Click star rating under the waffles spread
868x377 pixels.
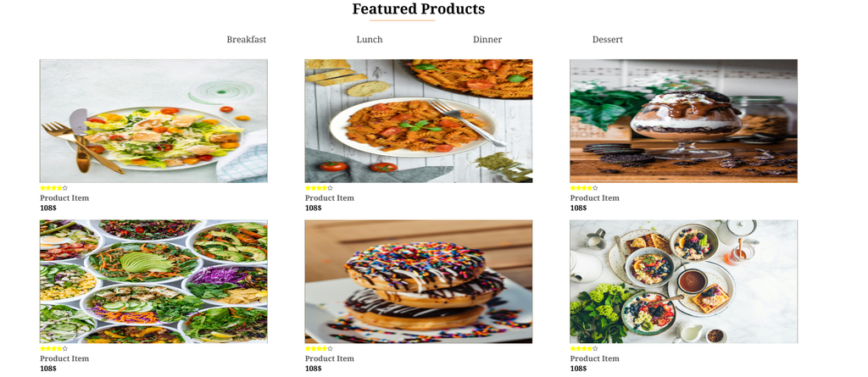pyautogui.click(x=584, y=349)
